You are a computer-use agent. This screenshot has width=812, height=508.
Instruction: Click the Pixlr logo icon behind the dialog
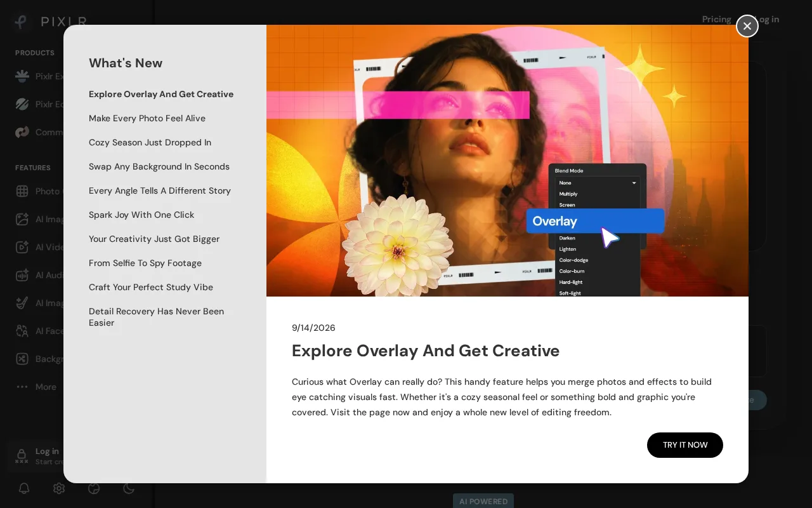(x=22, y=22)
